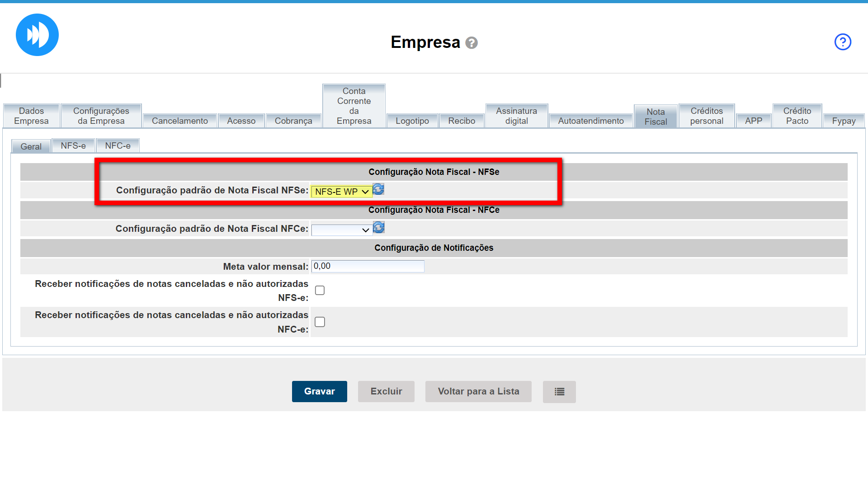Screen dimensions: 868x488
Task: Enable NFC-e canceled notes notifications checkbox
Action: pos(320,322)
